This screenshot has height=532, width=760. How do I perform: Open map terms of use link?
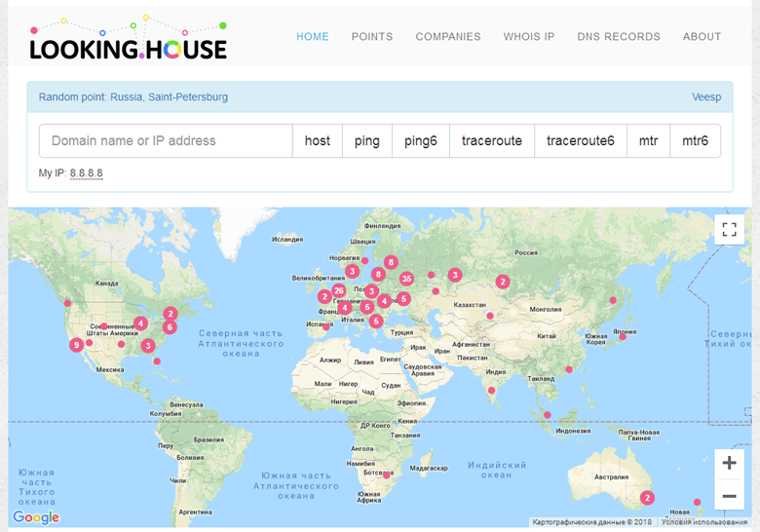click(x=704, y=522)
